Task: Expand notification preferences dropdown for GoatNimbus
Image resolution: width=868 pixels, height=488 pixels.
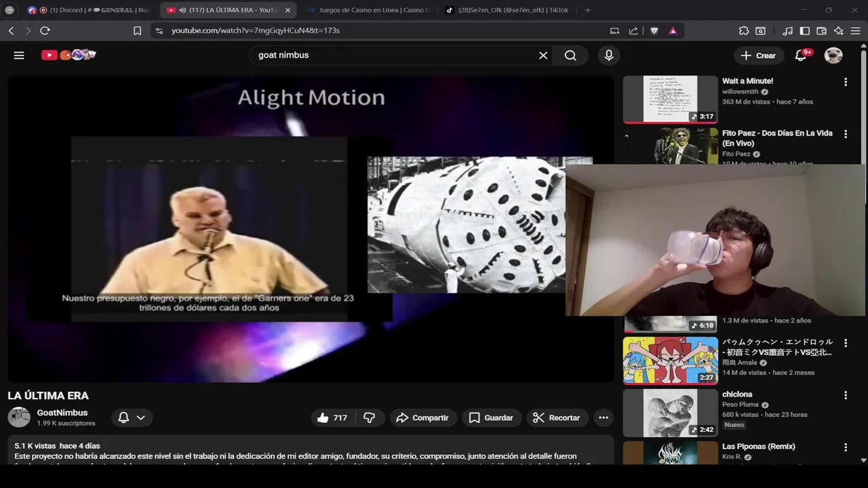Action: coord(140,418)
